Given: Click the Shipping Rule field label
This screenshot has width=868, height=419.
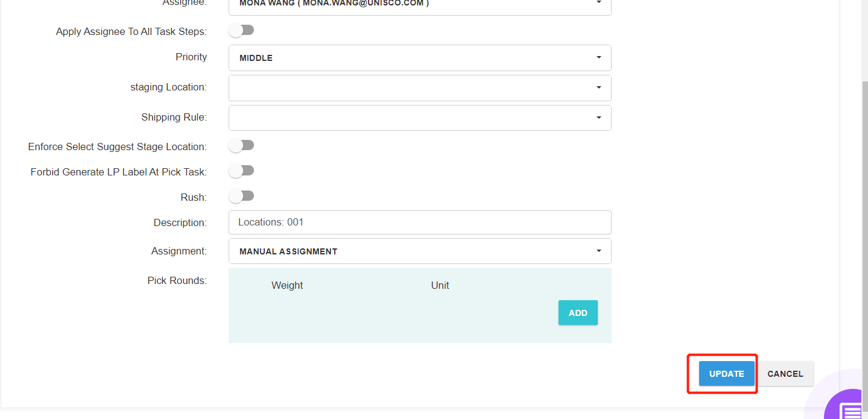Looking at the screenshot, I should tap(174, 117).
